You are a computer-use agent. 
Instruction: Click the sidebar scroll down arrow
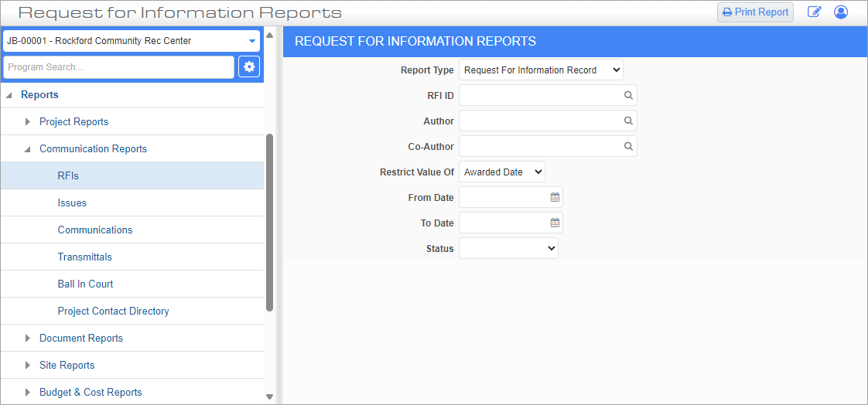coord(269,396)
